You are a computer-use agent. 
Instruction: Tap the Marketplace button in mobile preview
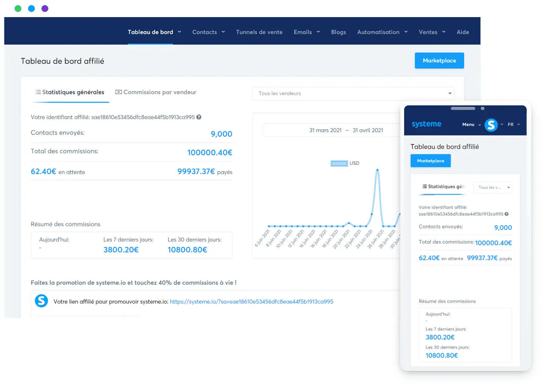(431, 161)
